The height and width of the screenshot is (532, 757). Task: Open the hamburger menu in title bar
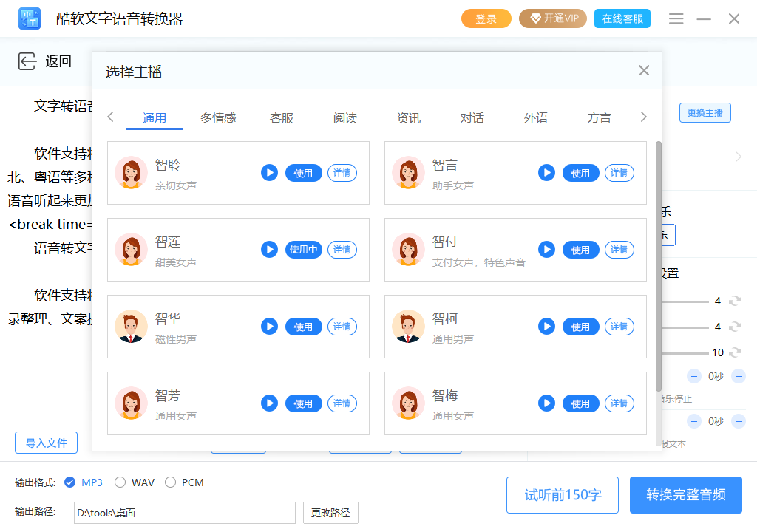pyautogui.click(x=676, y=18)
